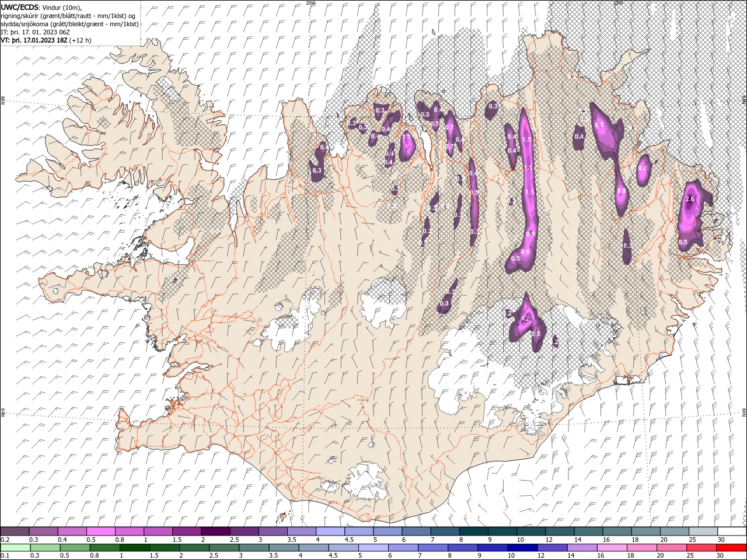Select the deep blue 10–12 rain legend swatch
747x560 pixels.
click(x=522, y=548)
